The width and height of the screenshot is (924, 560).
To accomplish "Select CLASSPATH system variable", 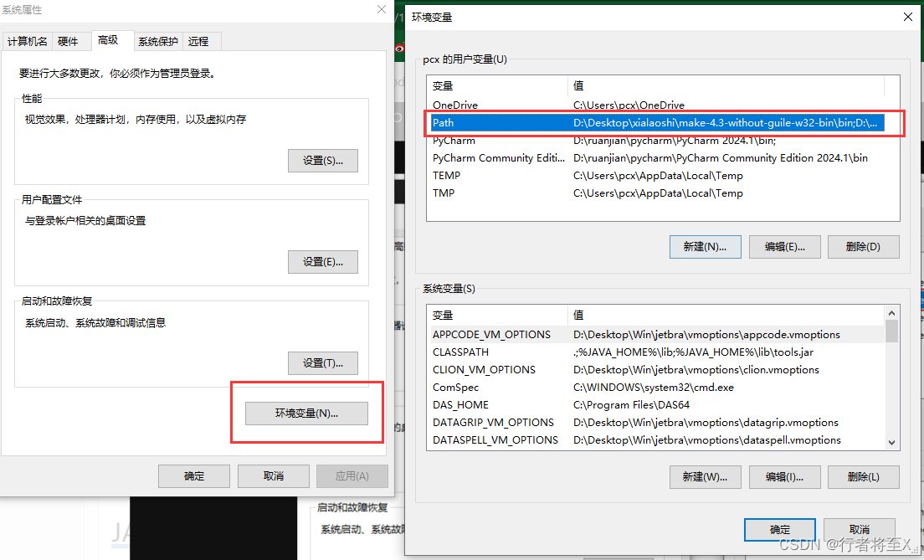I will 657,352.
